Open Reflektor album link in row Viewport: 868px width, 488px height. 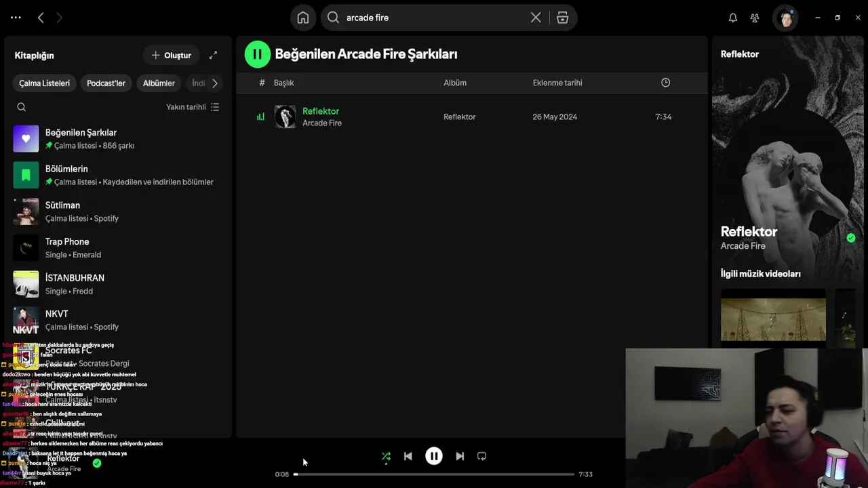(459, 117)
